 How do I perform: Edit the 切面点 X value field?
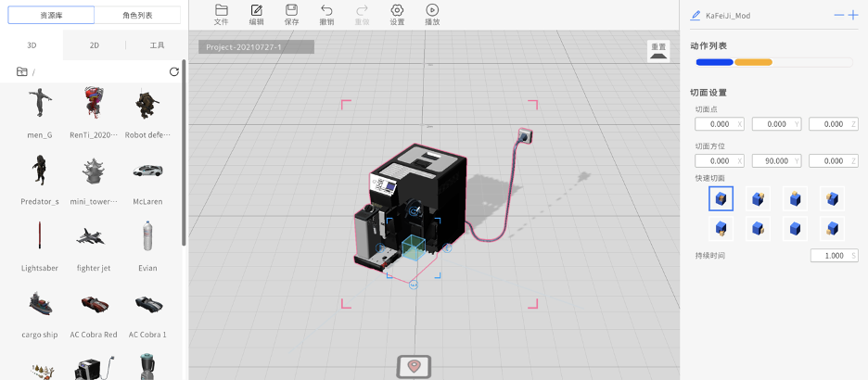click(720, 124)
